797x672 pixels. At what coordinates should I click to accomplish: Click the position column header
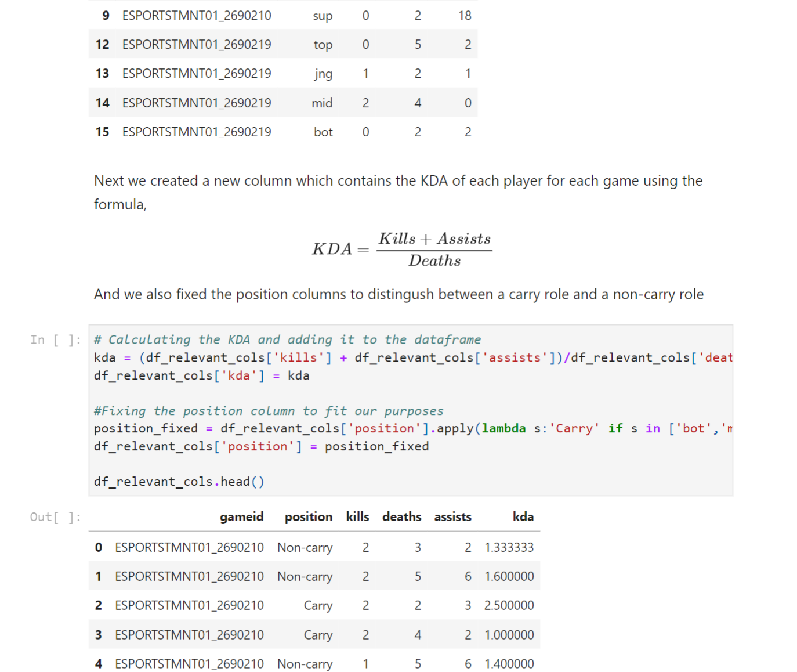(x=307, y=517)
